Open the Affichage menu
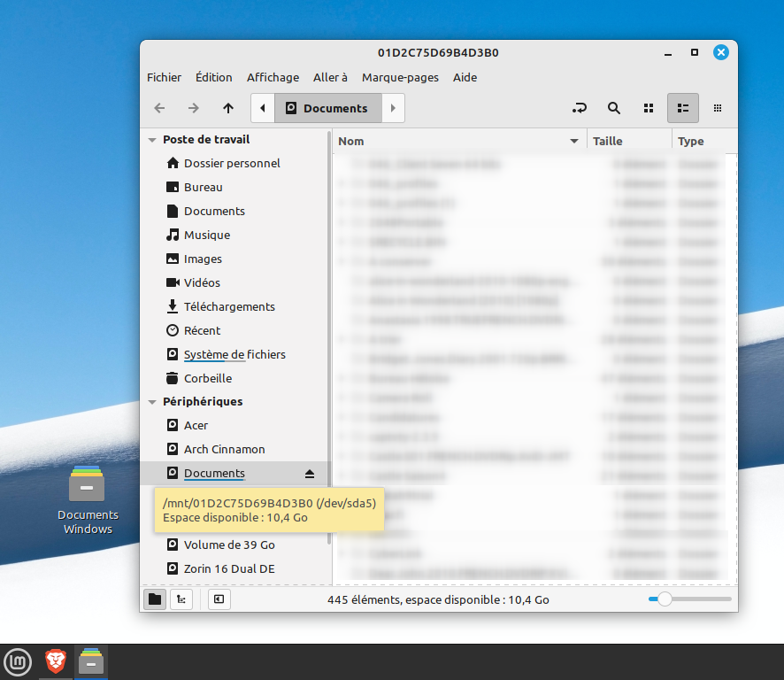The image size is (784, 680). pyautogui.click(x=273, y=77)
